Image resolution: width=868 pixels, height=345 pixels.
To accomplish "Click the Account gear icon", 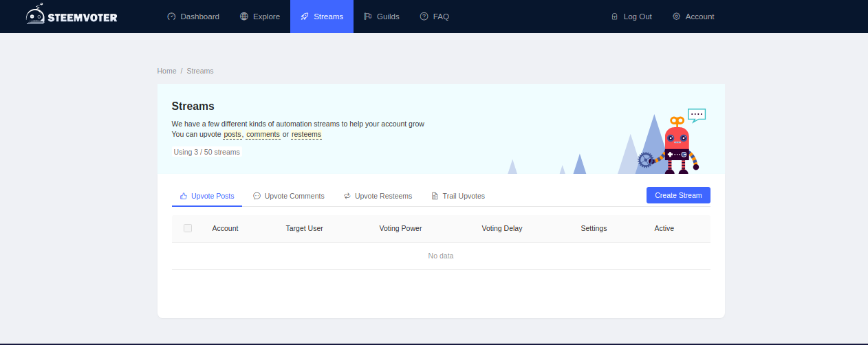I will 677,16.
